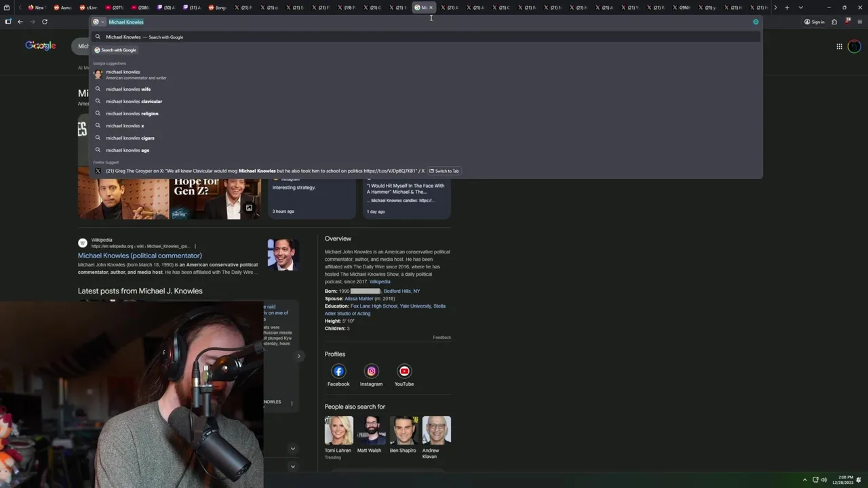Open the network display tray icon

(x=815, y=480)
